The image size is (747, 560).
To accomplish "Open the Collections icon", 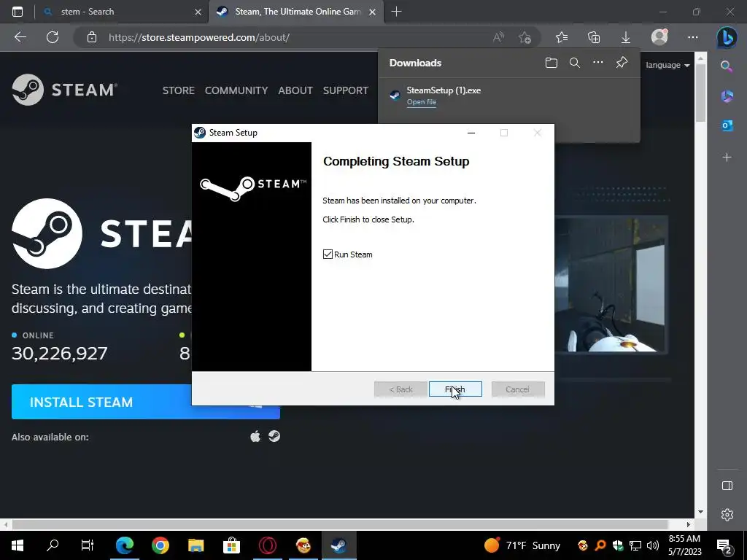I will (594, 37).
